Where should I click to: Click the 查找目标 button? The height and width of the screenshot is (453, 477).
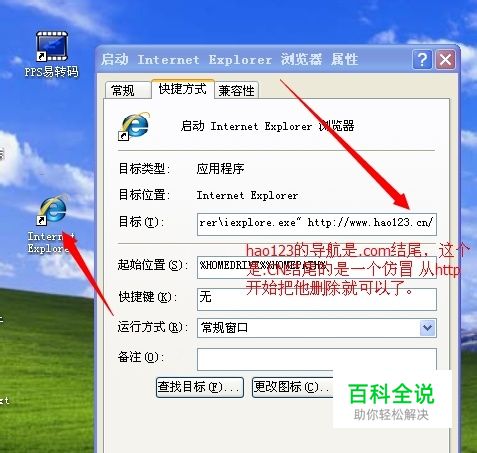click(x=200, y=387)
